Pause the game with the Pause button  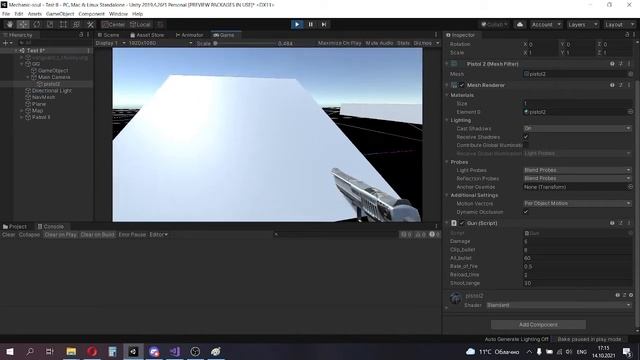[x=311, y=24]
